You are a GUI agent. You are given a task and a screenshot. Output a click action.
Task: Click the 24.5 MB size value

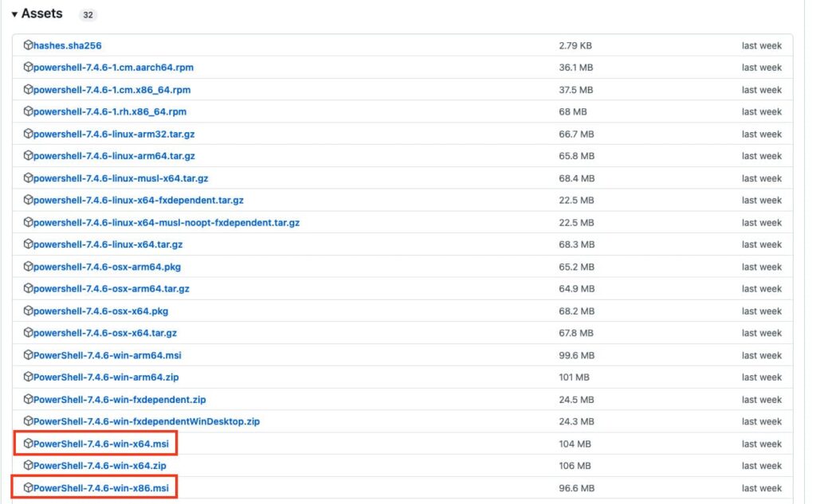coord(577,400)
